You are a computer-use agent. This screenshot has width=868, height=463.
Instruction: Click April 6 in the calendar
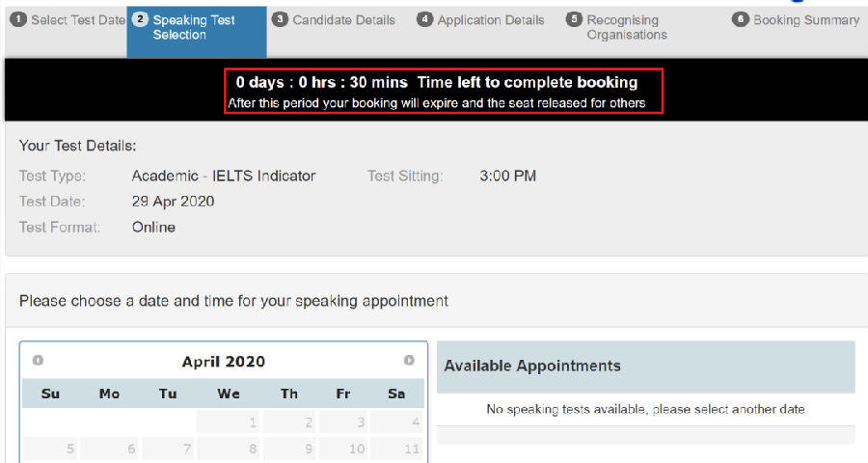(x=110, y=449)
